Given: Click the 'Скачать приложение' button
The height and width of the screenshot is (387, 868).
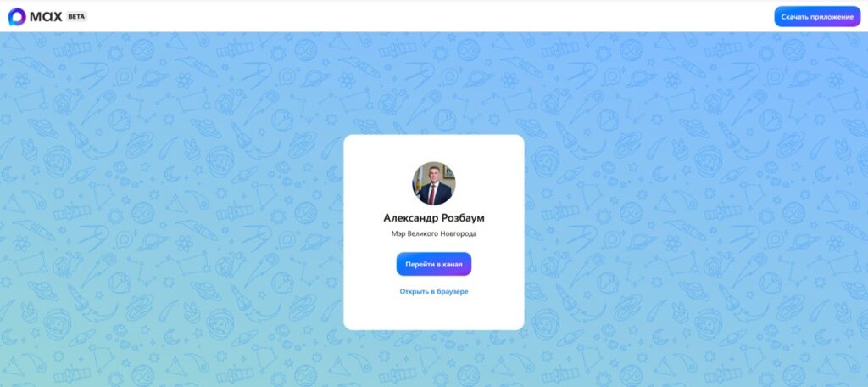Looking at the screenshot, I should 817,17.
